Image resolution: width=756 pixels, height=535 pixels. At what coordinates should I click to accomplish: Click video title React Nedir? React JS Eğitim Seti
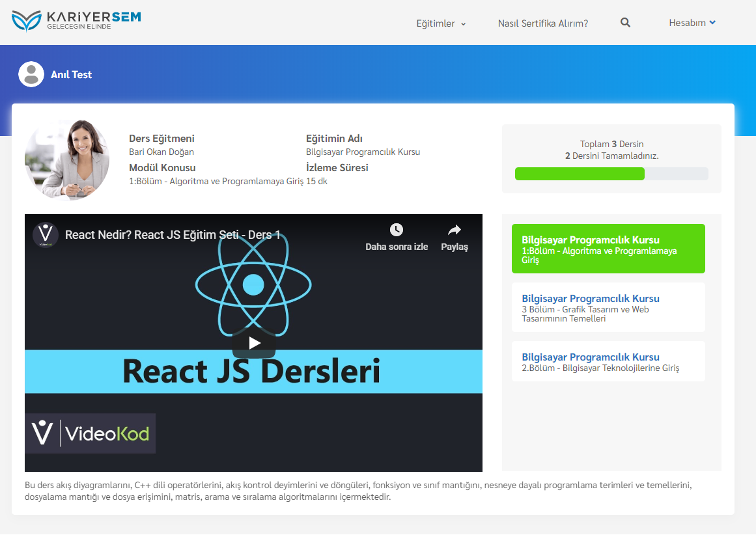[173, 235]
